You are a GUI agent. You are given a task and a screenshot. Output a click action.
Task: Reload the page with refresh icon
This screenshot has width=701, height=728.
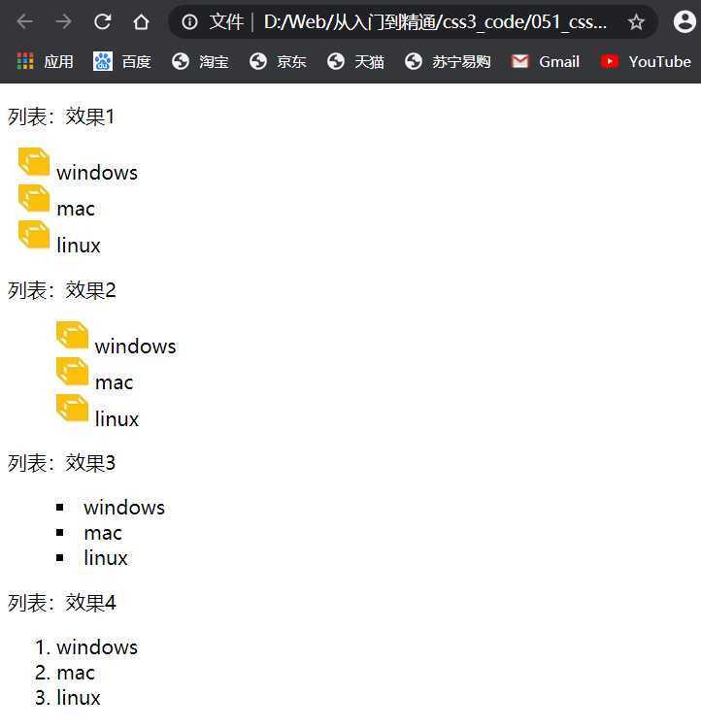(x=102, y=21)
